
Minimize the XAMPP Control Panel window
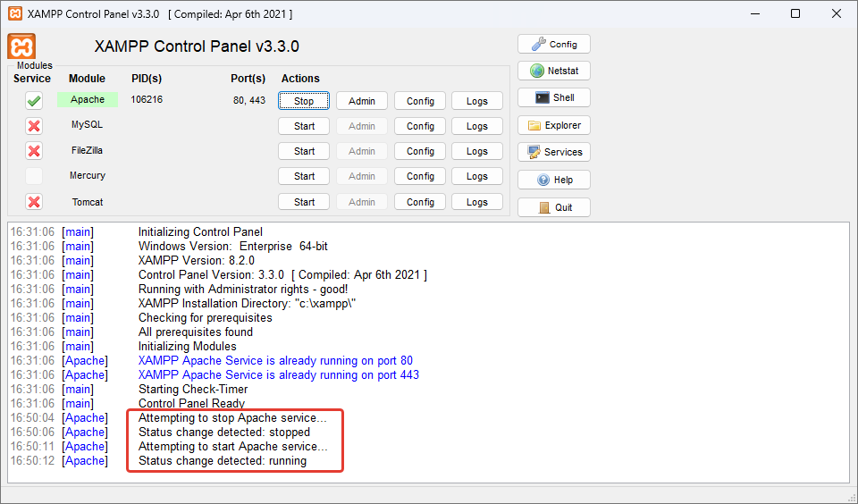coord(756,13)
